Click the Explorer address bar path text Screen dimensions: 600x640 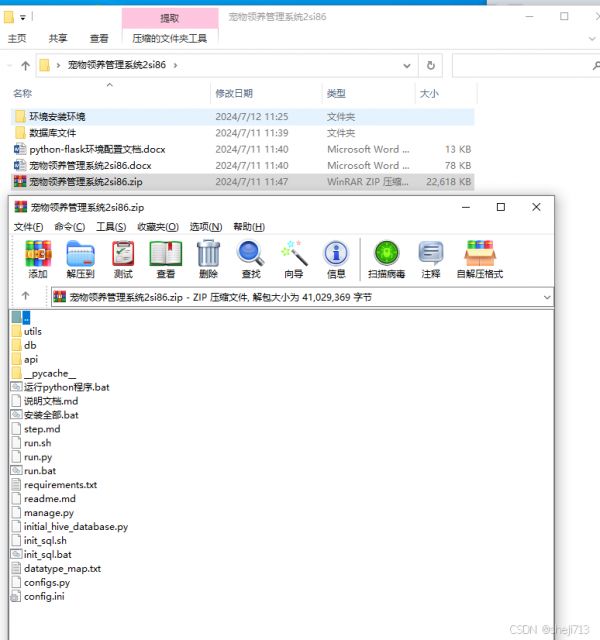pyautogui.click(x=117, y=65)
